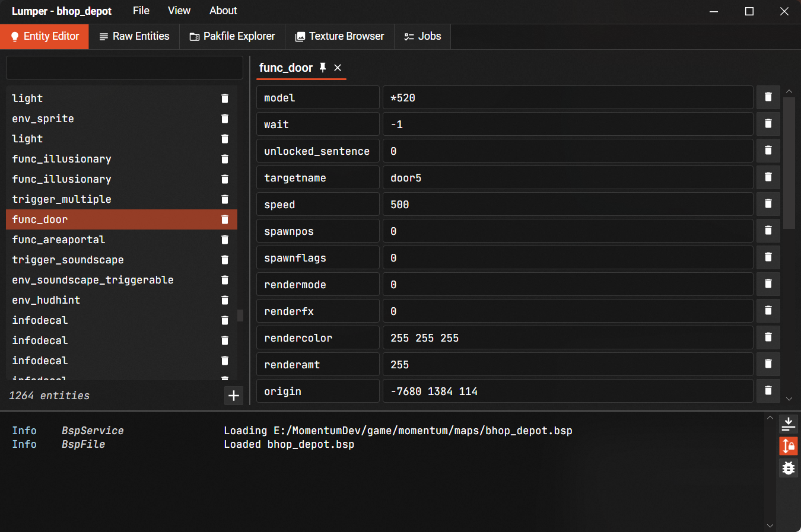Screen dimensions: 801x532
Task: Delete the trigger_soundscape entity
Action: click(225, 260)
